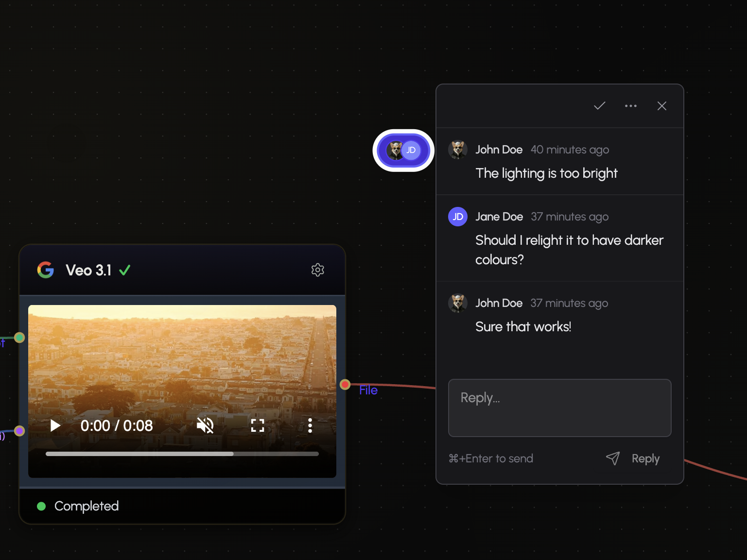Click the Google logo on Veo node
This screenshot has width=747, height=560.
(46, 270)
